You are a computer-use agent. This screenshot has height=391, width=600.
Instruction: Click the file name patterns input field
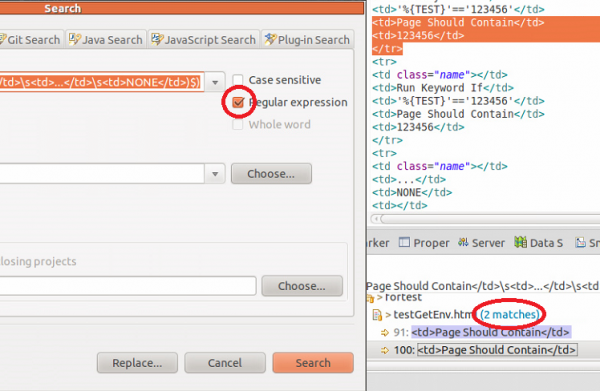[102, 174]
